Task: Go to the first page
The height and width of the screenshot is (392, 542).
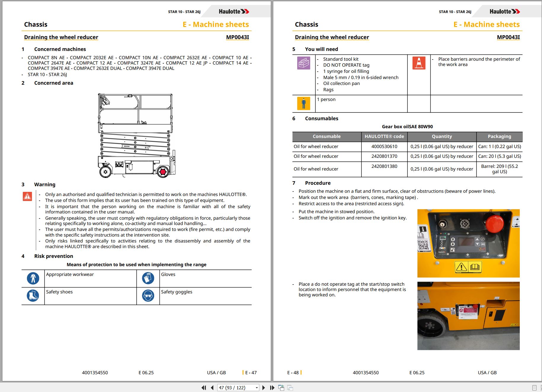Action: (204, 388)
